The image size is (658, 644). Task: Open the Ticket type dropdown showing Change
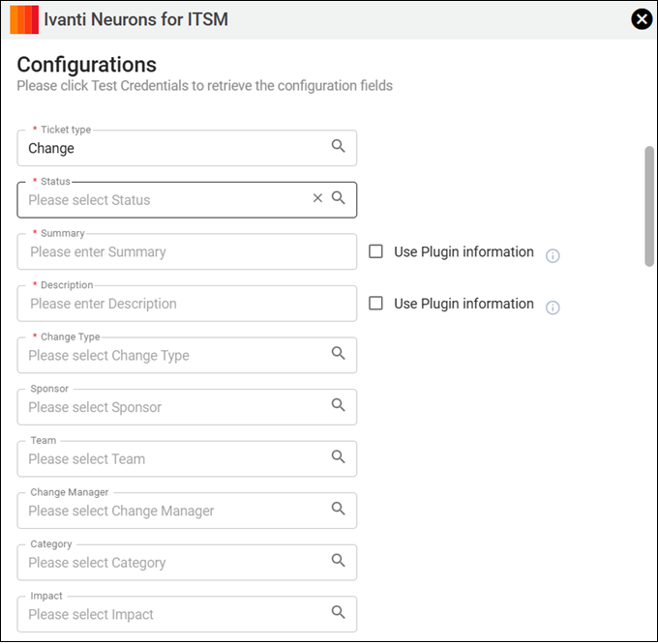174,148
